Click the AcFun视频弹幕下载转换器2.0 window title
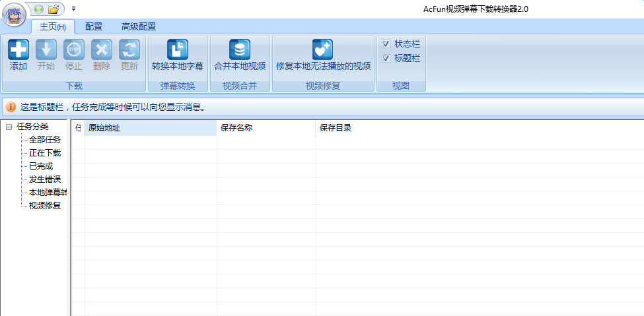Screen dimensions: 644x316 (476, 9)
